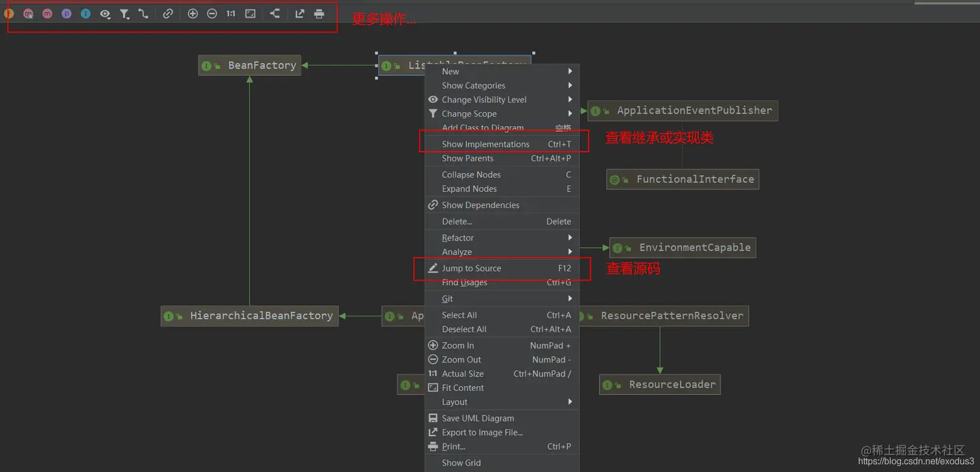Expand the New submenu in context menu

pos(502,71)
